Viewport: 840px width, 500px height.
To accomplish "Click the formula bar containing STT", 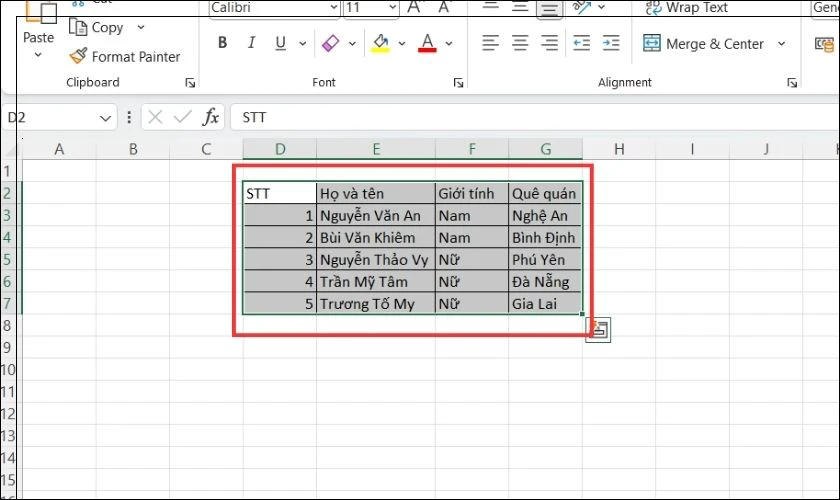I will click(535, 117).
